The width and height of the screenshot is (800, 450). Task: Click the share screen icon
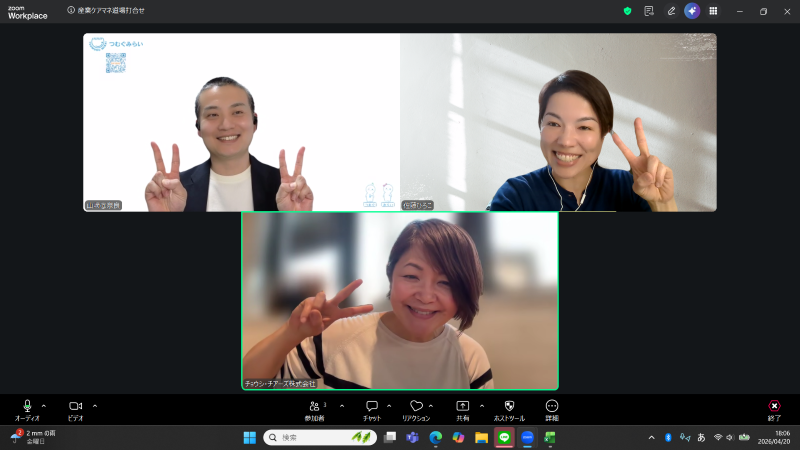pyautogui.click(x=462, y=409)
